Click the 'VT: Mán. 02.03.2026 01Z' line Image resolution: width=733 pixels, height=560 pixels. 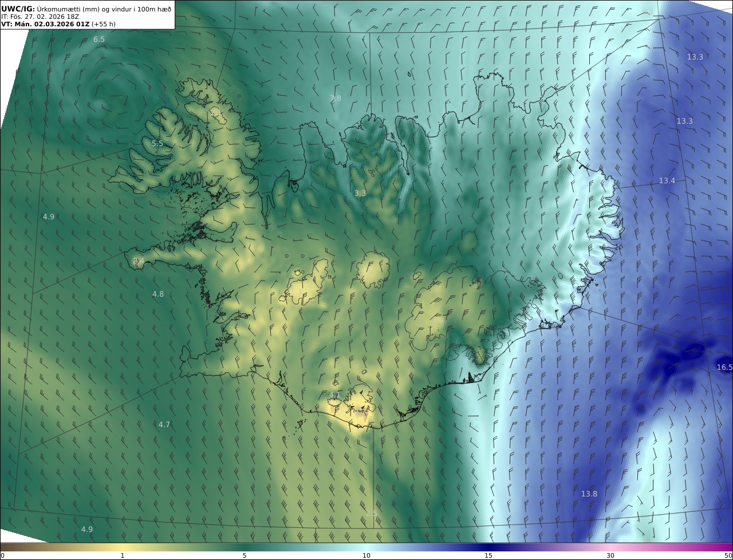coord(45,25)
